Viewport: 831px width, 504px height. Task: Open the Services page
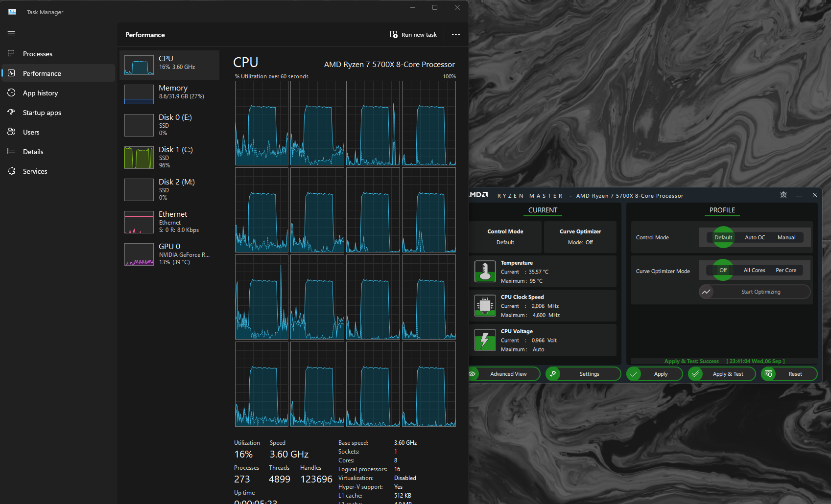58,171
